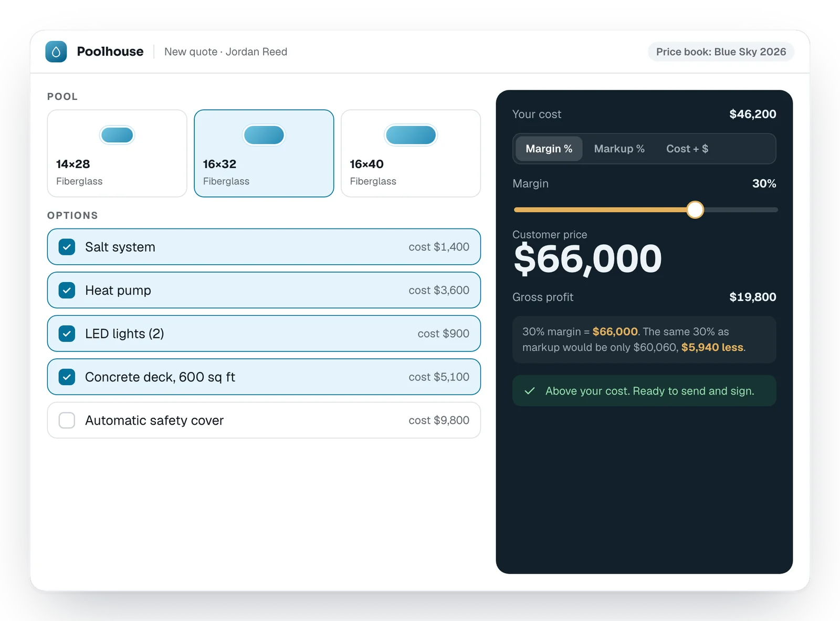Click the Poolhouse water drop logo
Screen dimensions: 840x621
(56, 51)
